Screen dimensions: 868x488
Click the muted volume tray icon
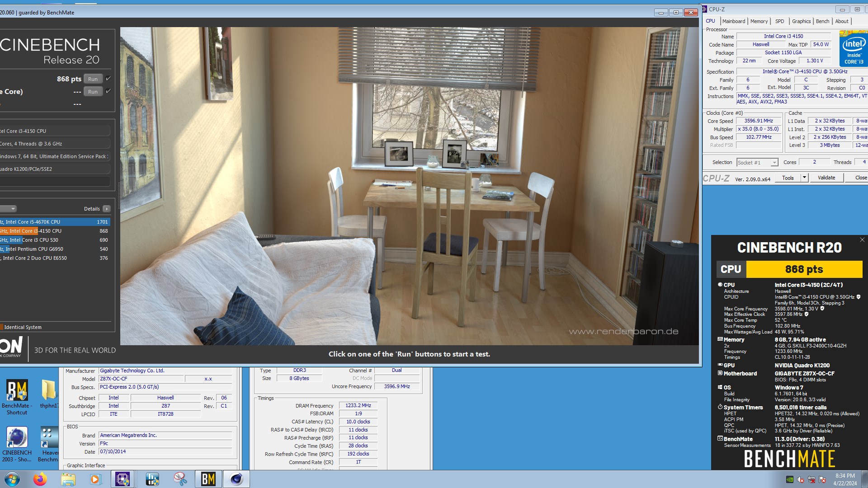(801, 480)
